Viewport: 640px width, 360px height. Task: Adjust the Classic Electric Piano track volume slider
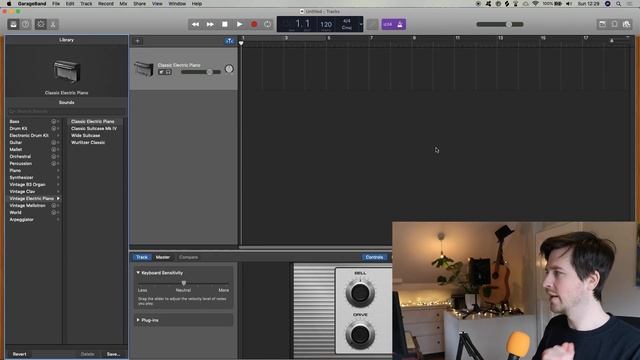[x=201, y=72]
